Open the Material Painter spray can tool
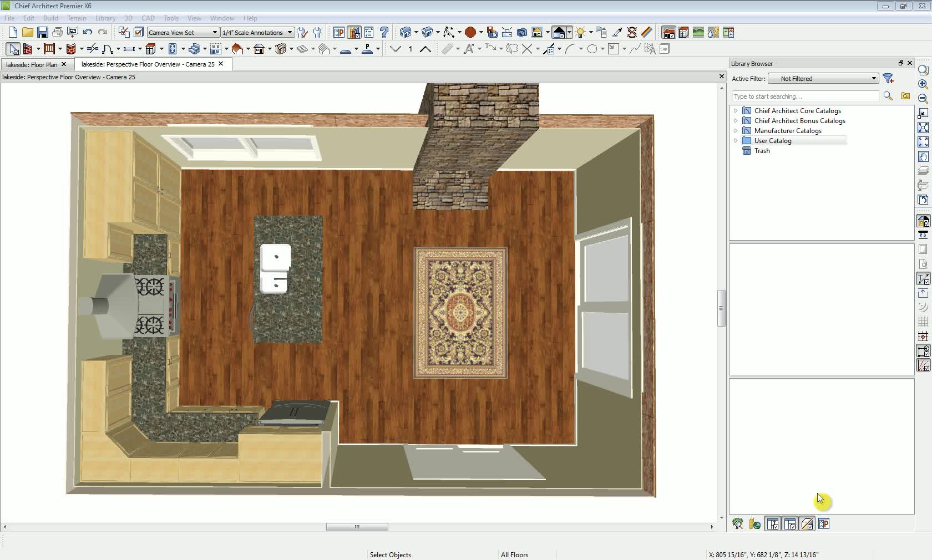Screen dimensions: 932x560 pyautogui.click(x=601, y=33)
